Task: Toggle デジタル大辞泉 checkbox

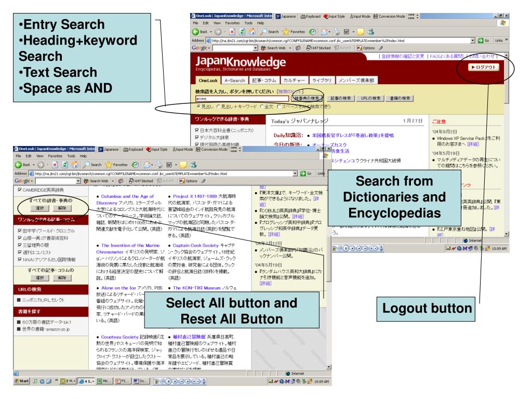Action: click(x=197, y=137)
